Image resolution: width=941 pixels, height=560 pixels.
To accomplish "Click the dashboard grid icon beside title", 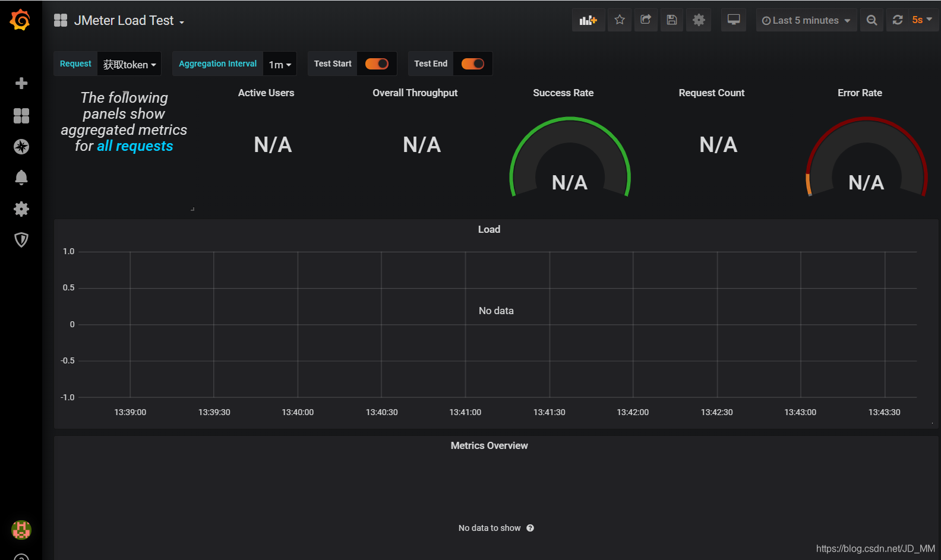I will pyautogui.click(x=61, y=20).
